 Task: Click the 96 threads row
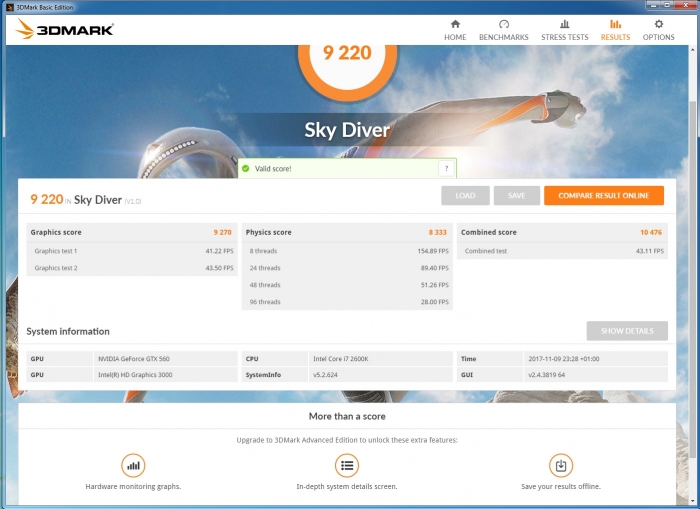[x=347, y=302]
